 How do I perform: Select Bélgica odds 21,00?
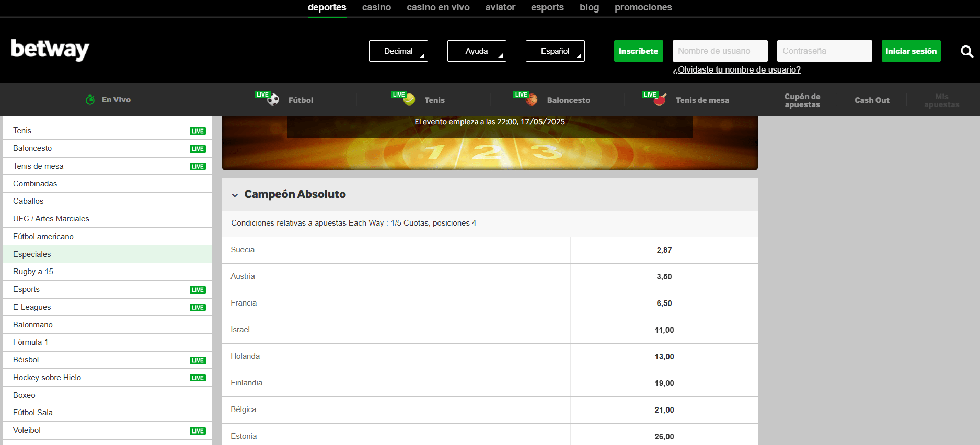pyautogui.click(x=664, y=410)
